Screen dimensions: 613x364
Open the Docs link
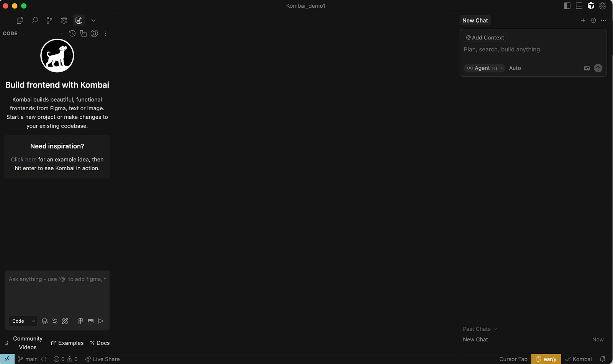point(100,343)
